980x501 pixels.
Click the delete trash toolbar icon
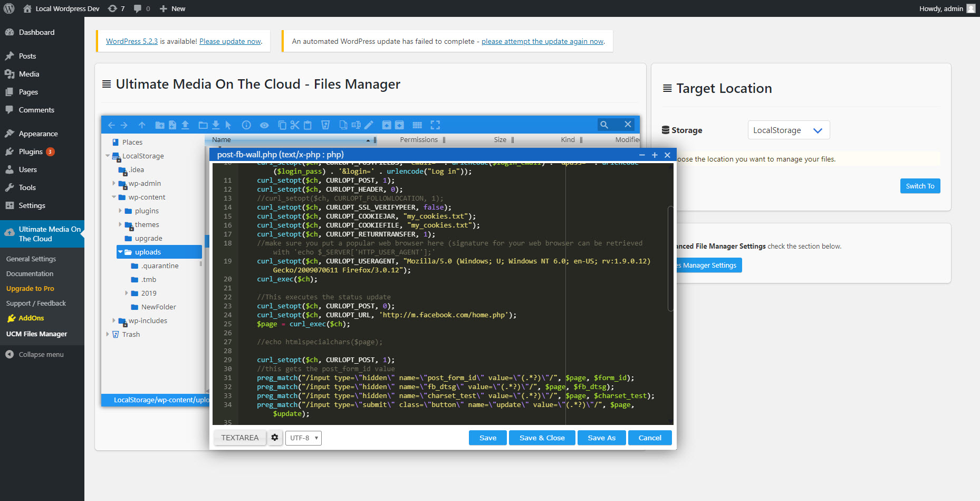coord(325,125)
